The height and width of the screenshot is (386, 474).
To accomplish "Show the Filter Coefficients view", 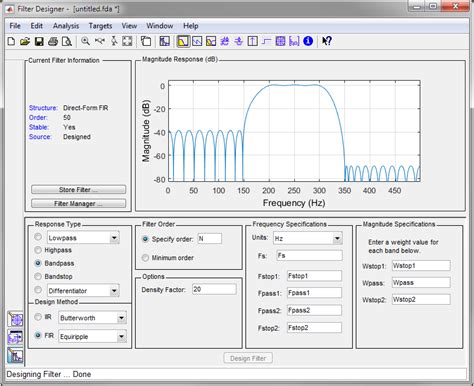I will coord(294,41).
